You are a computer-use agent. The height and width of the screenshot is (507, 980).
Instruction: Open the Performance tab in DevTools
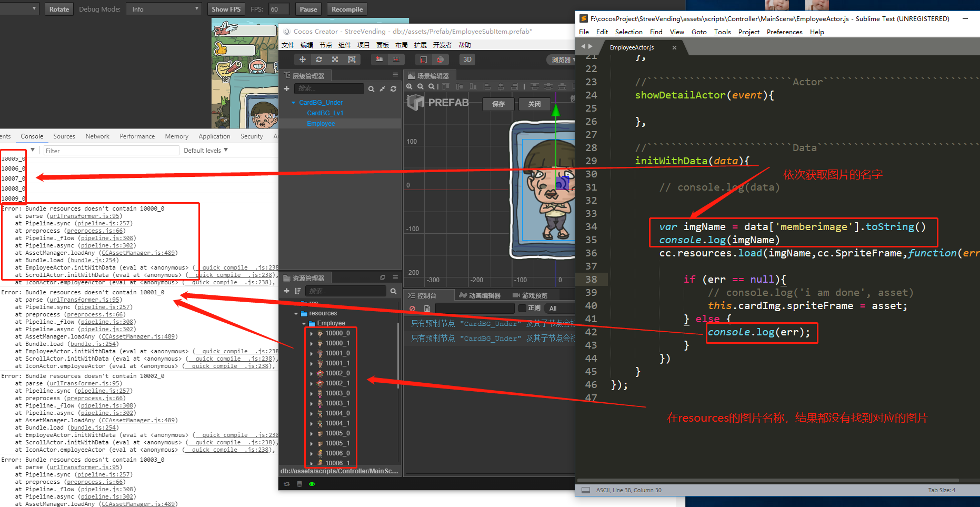click(137, 136)
